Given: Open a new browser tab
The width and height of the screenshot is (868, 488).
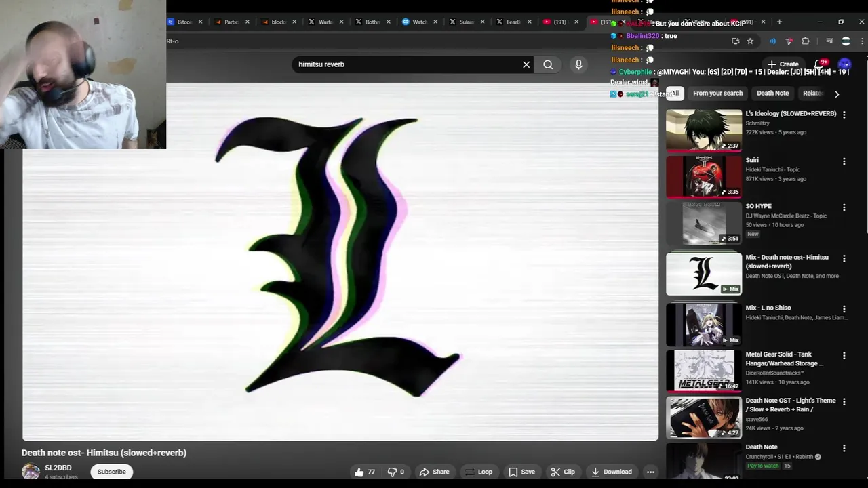Looking at the screenshot, I should tap(779, 22).
